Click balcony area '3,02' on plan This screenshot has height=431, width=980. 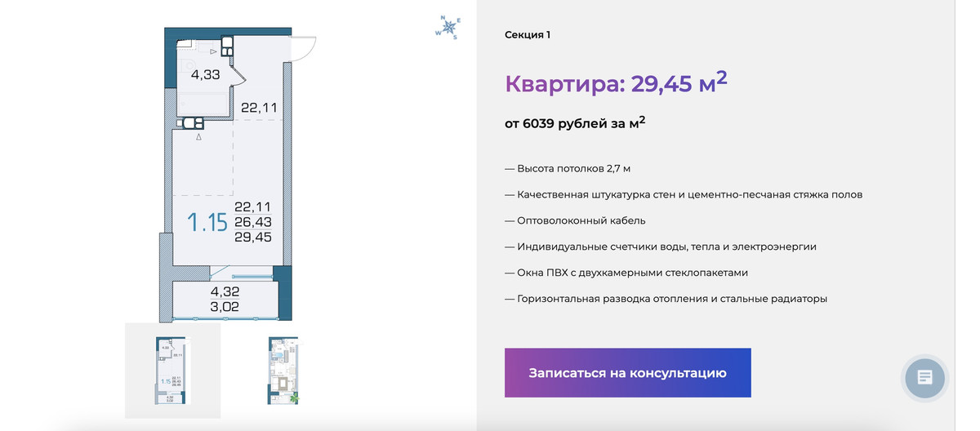click(x=225, y=307)
